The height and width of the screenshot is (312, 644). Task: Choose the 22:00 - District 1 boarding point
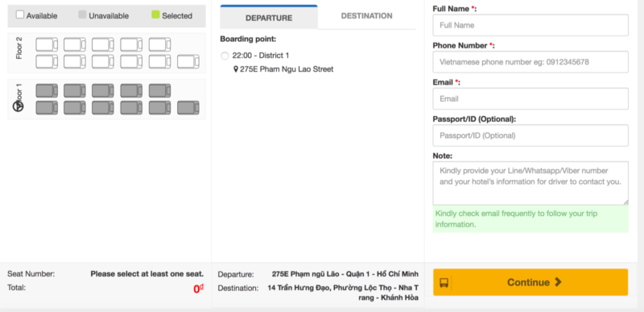(225, 56)
